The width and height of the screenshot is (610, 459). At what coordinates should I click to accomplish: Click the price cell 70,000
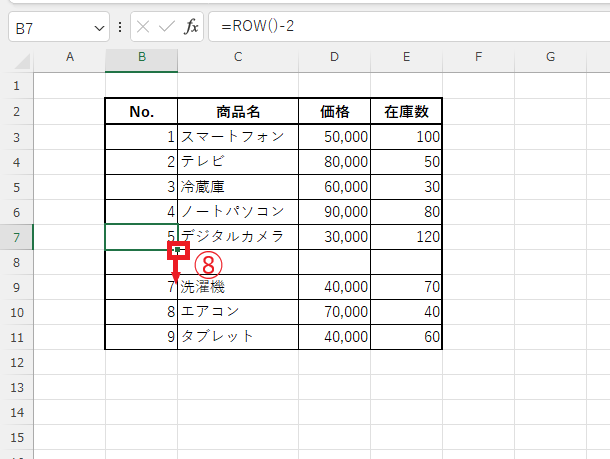pos(335,312)
